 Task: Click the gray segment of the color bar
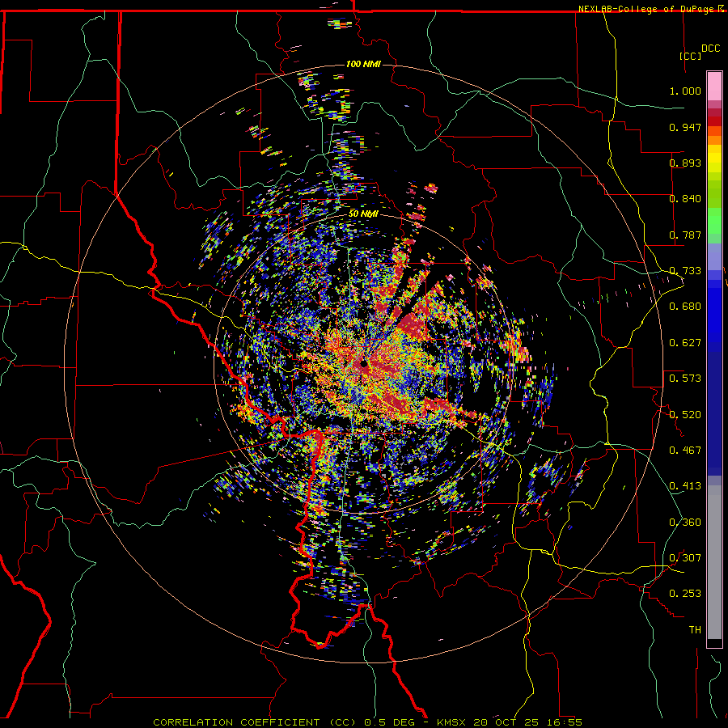click(x=714, y=562)
